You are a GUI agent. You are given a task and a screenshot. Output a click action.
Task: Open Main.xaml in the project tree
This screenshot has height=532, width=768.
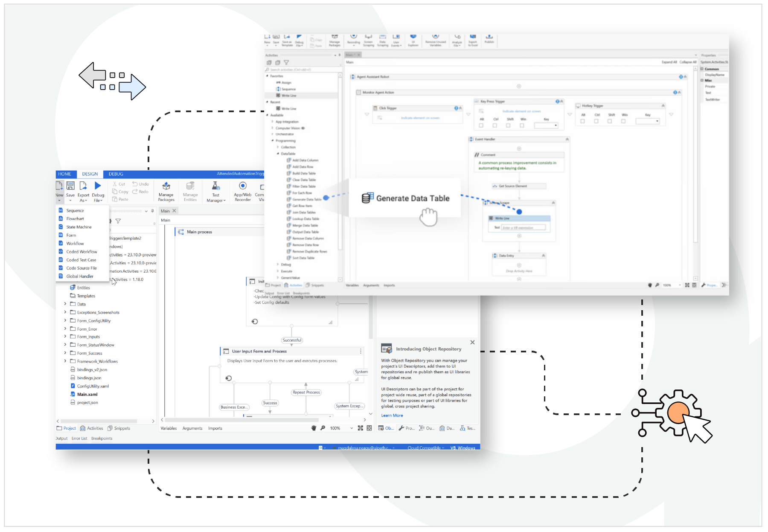pyautogui.click(x=87, y=394)
